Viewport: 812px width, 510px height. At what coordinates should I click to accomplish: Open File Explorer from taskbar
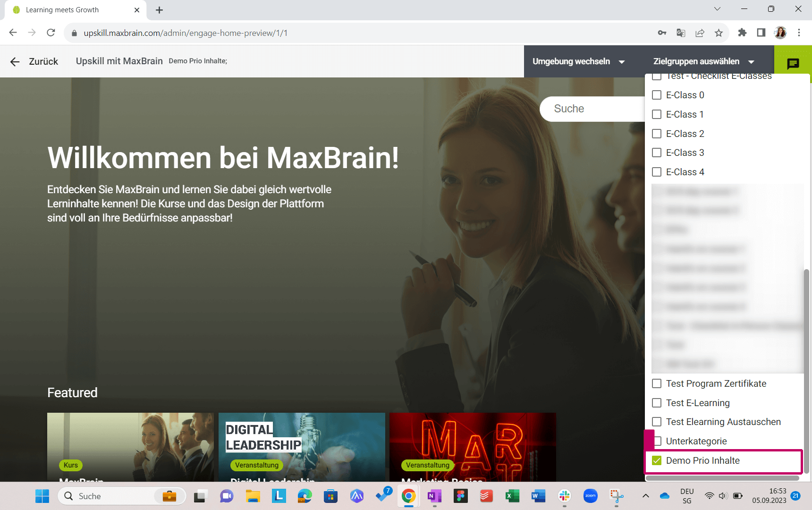pos(253,496)
